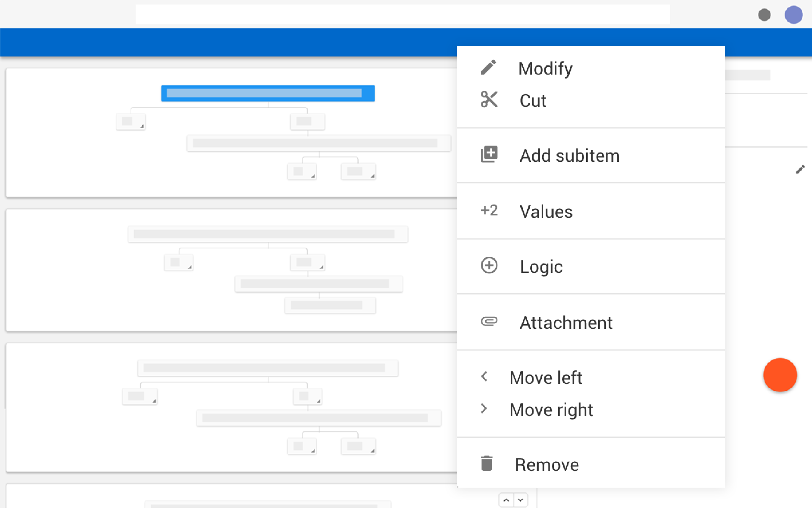Screen dimensions: 812x508
Task: Click the paperclip Attachment icon
Action: 489,322
